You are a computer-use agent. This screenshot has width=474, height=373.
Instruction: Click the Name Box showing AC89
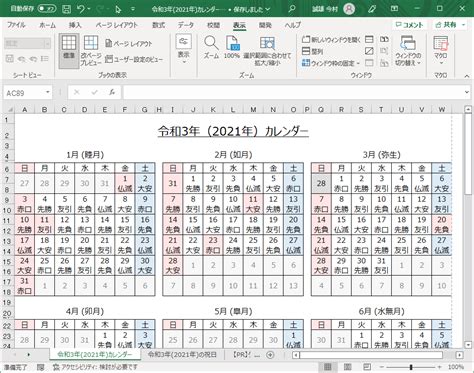24,93
